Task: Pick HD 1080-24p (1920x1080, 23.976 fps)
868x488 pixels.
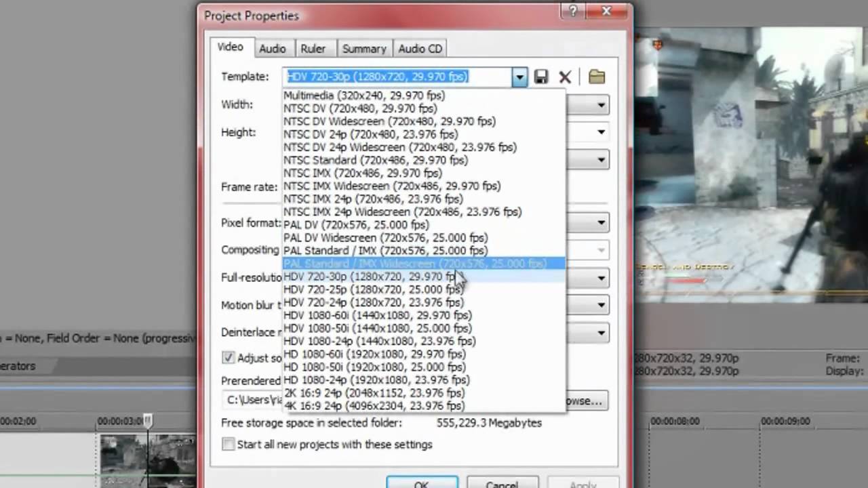Action: coord(423,380)
